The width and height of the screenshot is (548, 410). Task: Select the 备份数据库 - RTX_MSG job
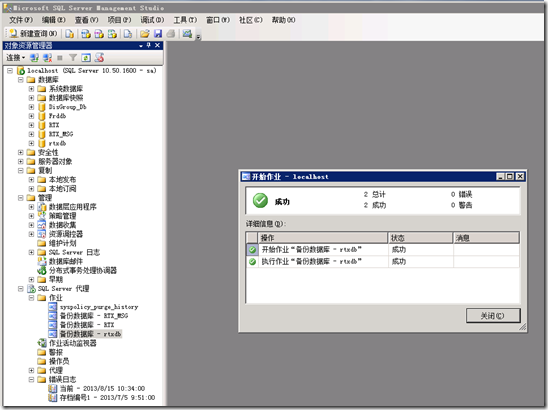click(x=94, y=316)
